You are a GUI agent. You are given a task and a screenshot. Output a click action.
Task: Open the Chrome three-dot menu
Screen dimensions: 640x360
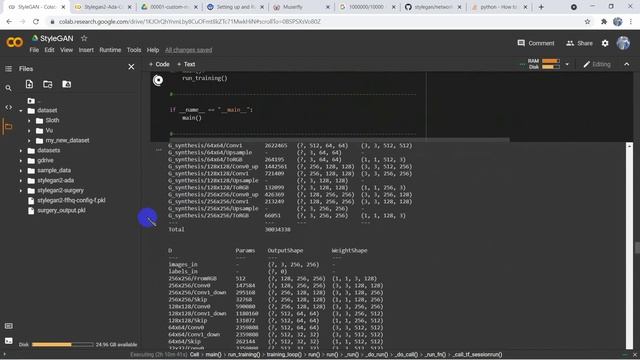631,22
